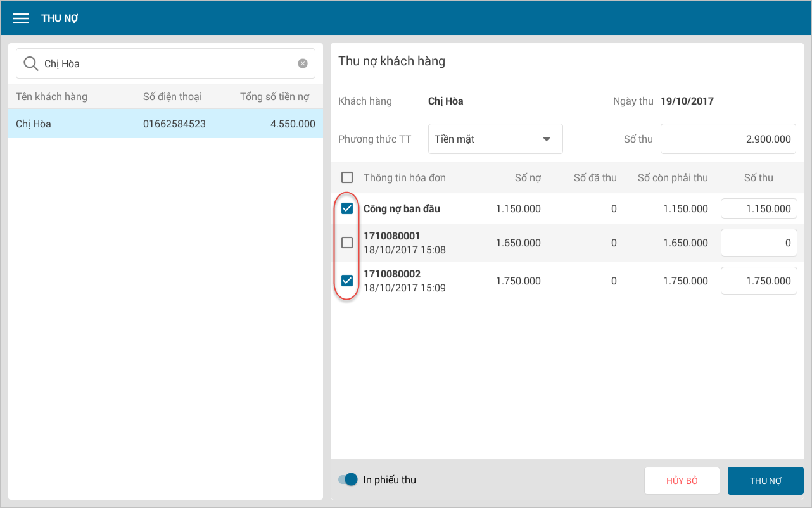This screenshot has width=812, height=508.
Task: Check invoice 1710080001 checkbox
Action: [347, 243]
